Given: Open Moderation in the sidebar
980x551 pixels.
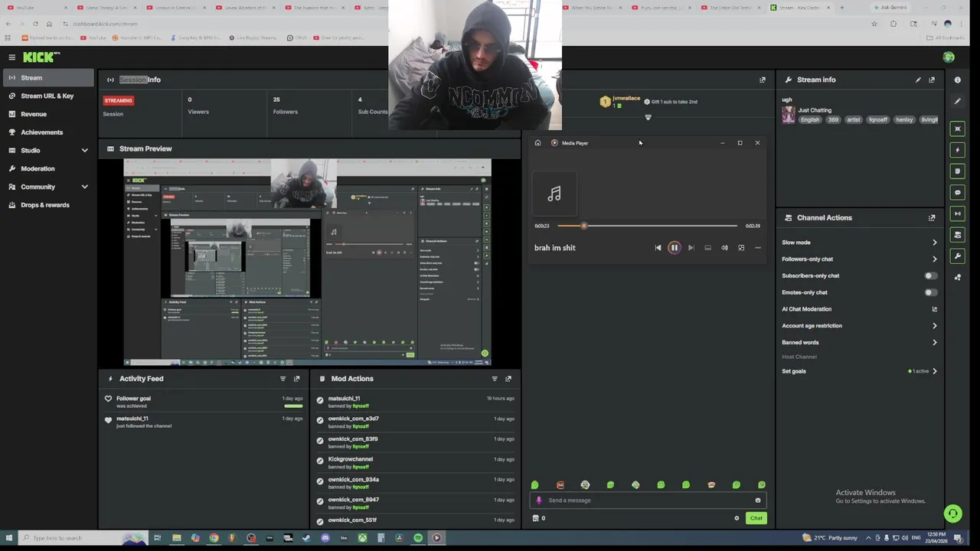Looking at the screenshot, I should [47, 168].
